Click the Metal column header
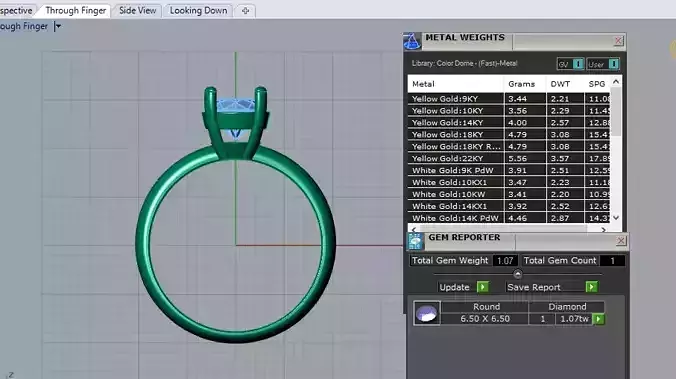The height and width of the screenshot is (379, 676). point(456,84)
